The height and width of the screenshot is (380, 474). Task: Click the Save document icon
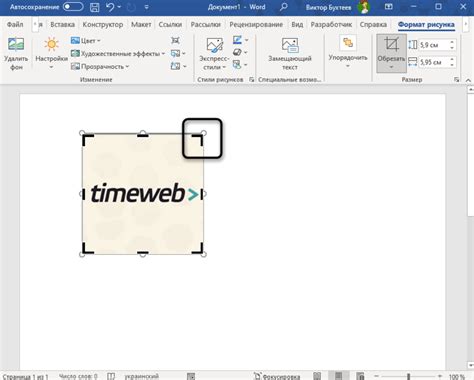pyautogui.click(x=95, y=7)
